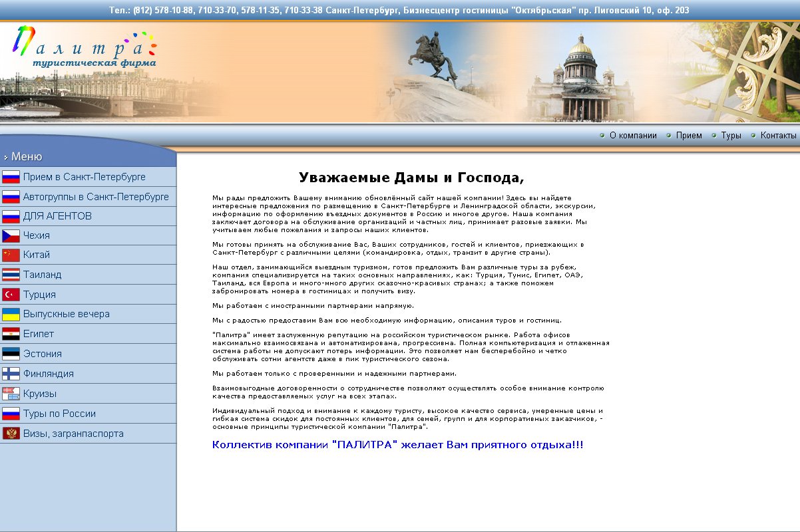Open the Туры navigation item
Image resolution: width=800 pixels, height=532 pixels.
[730, 135]
